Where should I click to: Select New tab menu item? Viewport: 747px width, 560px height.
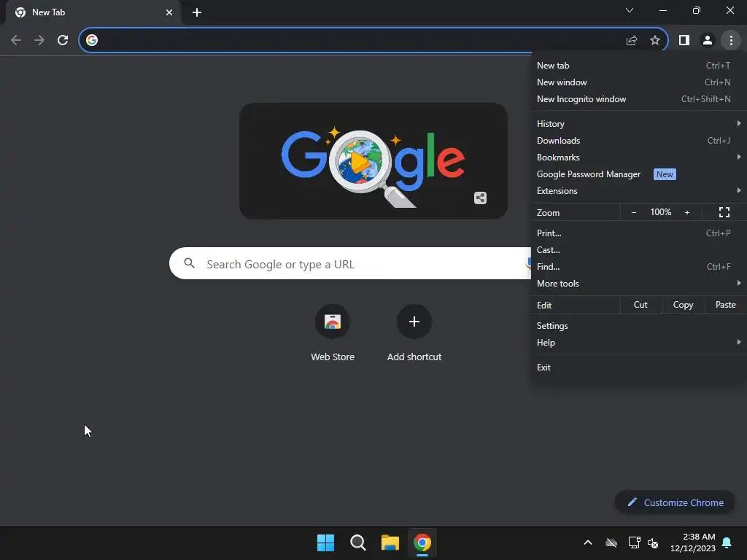point(638,65)
